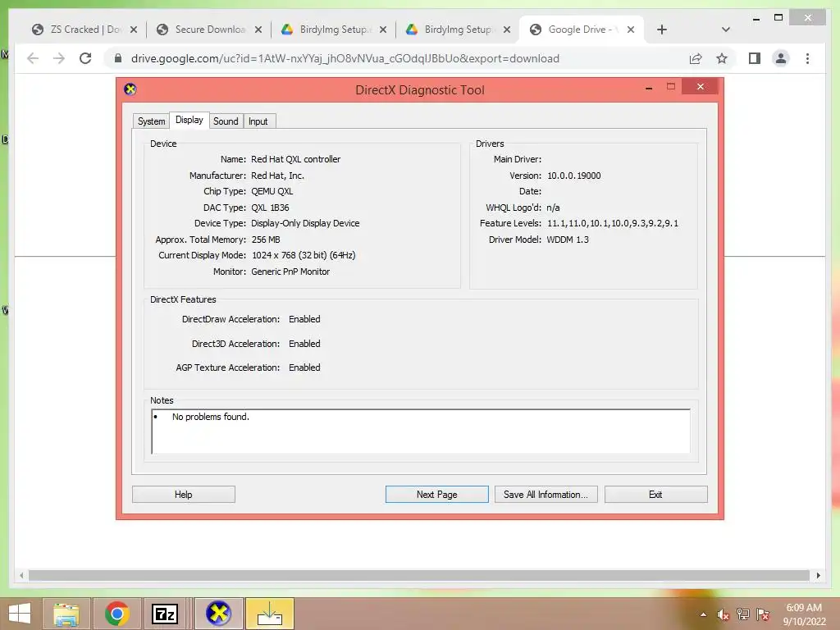This screenshot has width=840, height=630.
Task: Click the muted speaker tray icon
Action: (x=723, y=614)
